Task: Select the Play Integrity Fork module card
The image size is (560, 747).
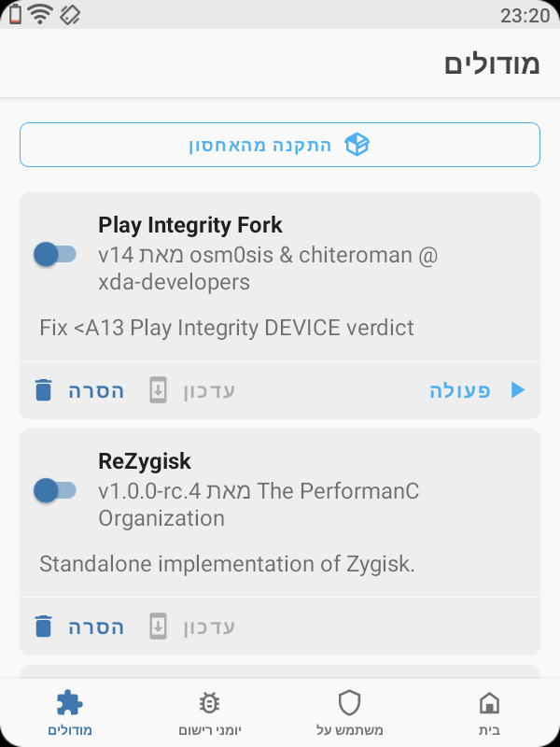Action: [x=280, y=280]
